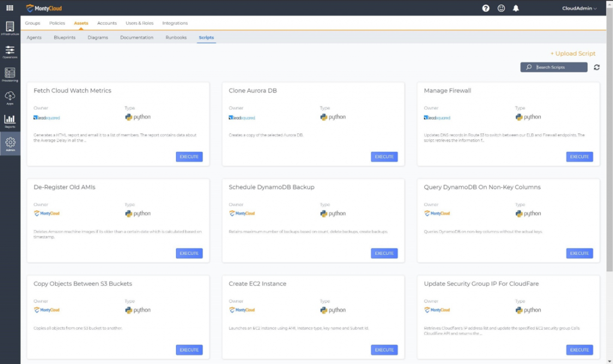Refresh the scripts list
Image resolution: width=613 pixels, height=364 pixels.
[597, 67]
